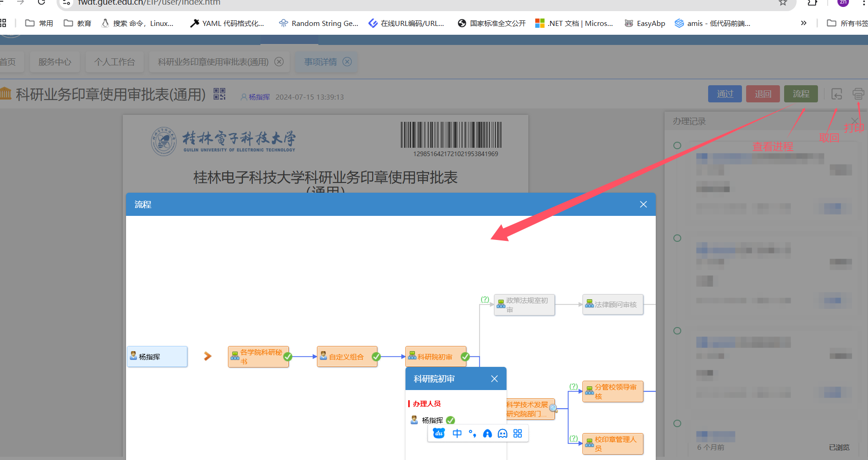This screenshot has height=460, width=868.
Task: Click the orange arrow after 杨指挥 start node
Action: click(x=208, y=356)
